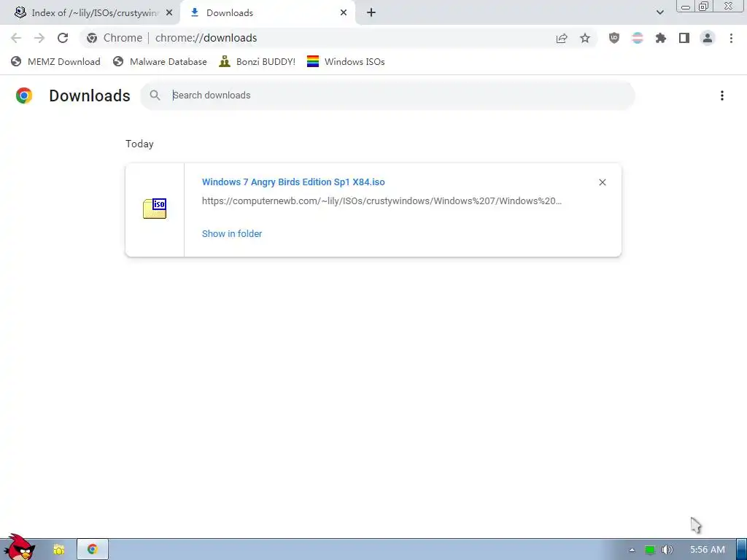Viewport: 747px width, 560px height.
Task: Open the Windows 7 Angry Birds Edition file
Action: tap(293, 182)
